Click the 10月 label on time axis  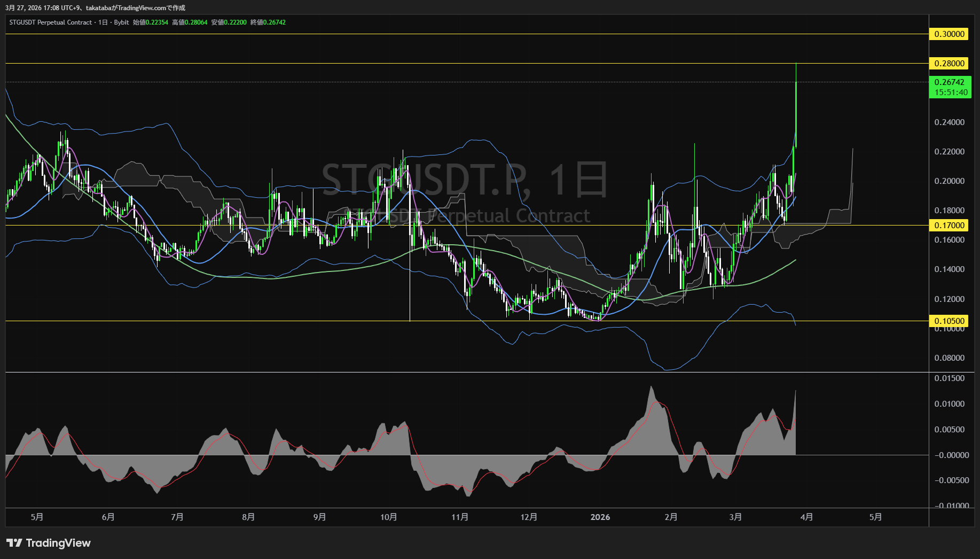click(388, 517)
